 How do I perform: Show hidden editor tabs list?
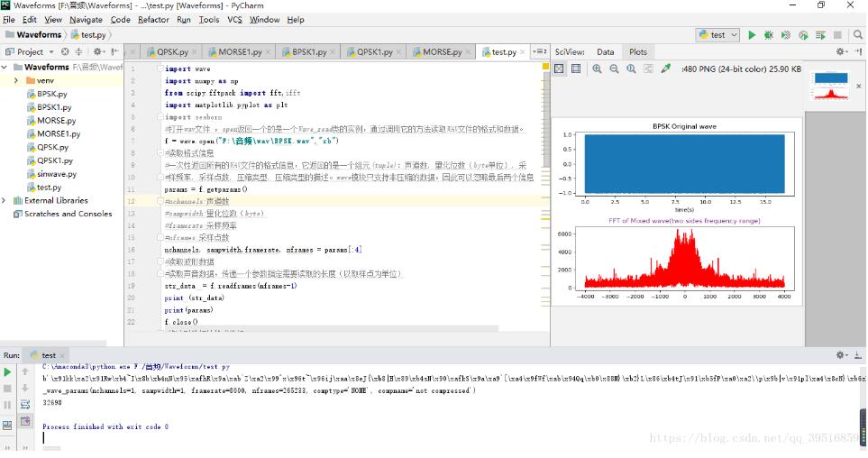point(539,51)
